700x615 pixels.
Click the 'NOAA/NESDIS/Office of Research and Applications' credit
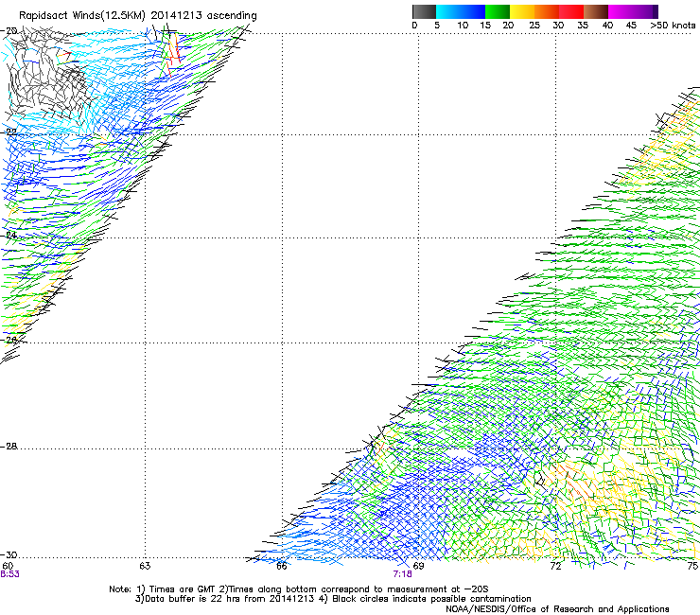point(557,609)
